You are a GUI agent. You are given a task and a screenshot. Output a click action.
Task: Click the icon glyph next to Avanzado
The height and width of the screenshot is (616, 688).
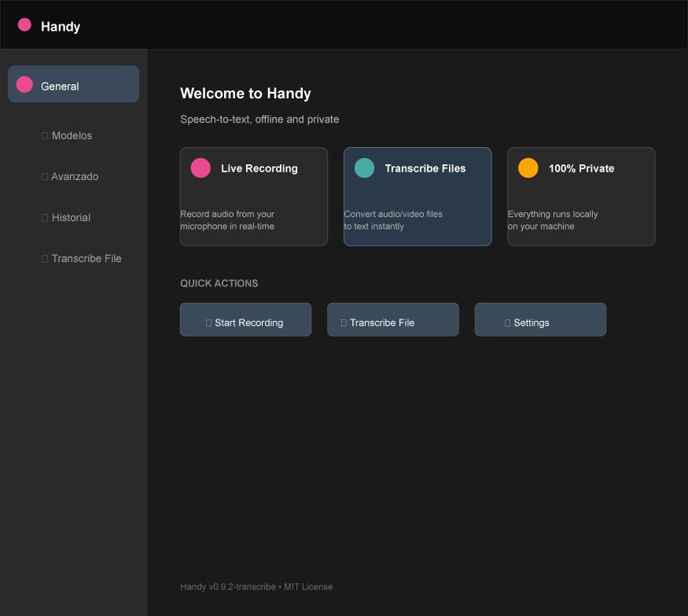(45, 176)
